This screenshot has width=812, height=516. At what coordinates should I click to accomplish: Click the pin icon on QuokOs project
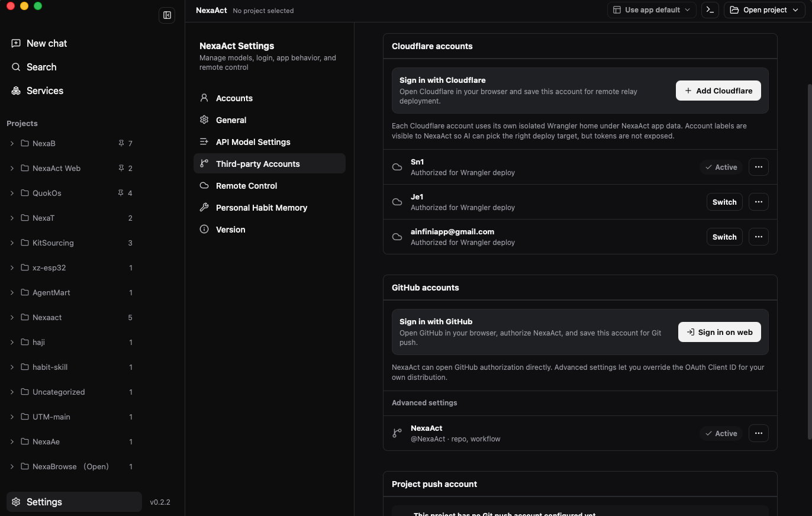pos(121,193)
